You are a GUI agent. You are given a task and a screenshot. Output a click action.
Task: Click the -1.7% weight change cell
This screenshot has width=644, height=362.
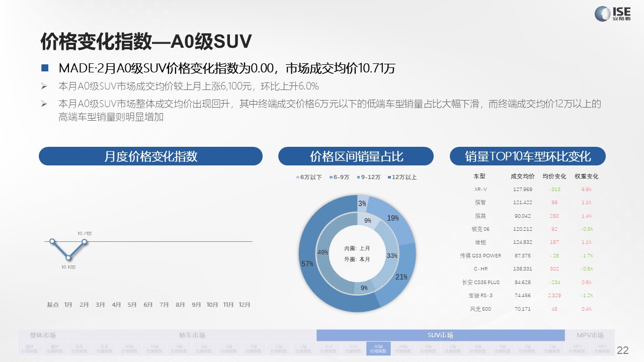click(586, 256)
